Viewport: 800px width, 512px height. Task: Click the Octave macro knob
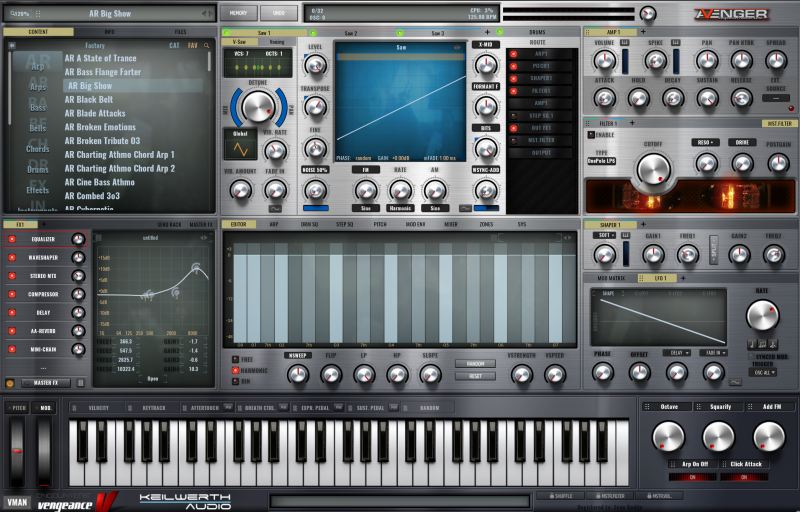click(x=668, y=437)
